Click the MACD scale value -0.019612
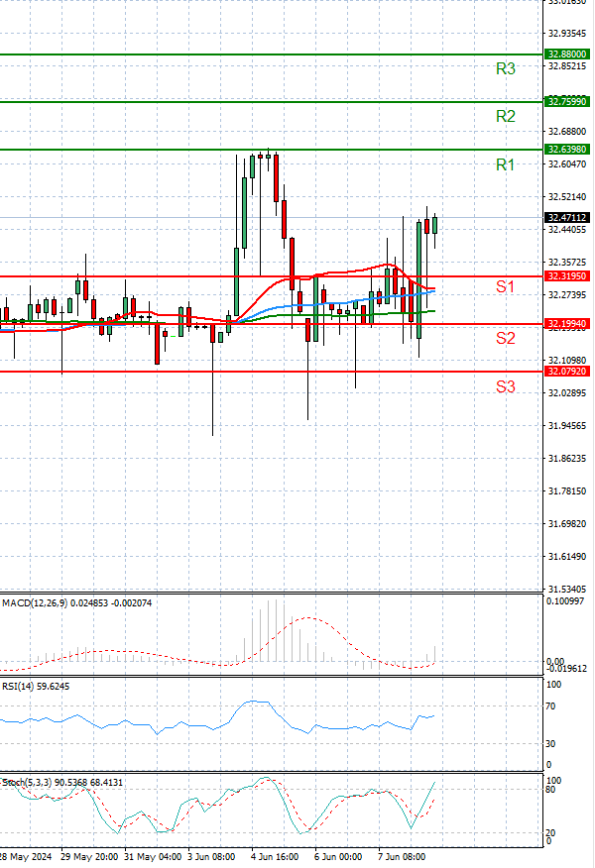Viewport: 595px width, 868px height. 566,669
